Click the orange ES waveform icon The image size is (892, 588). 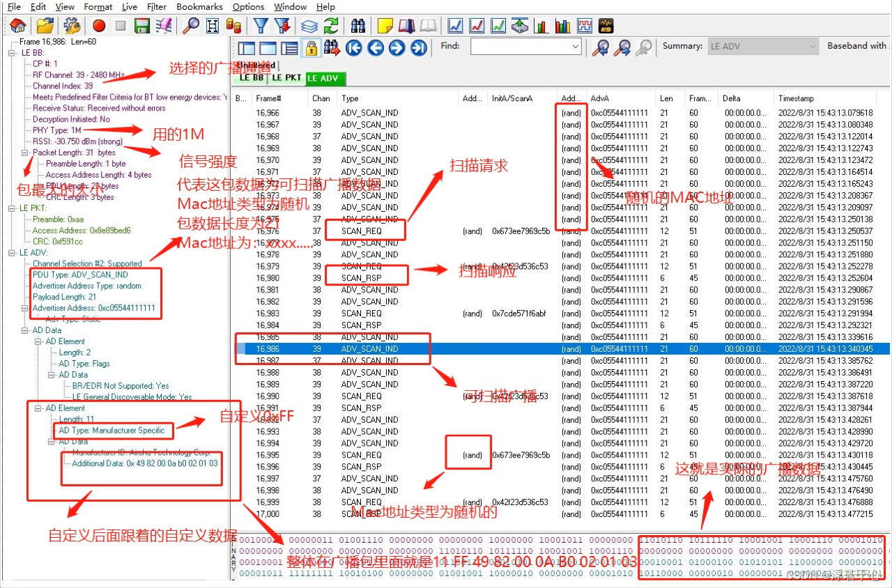(x=606, y=26)
